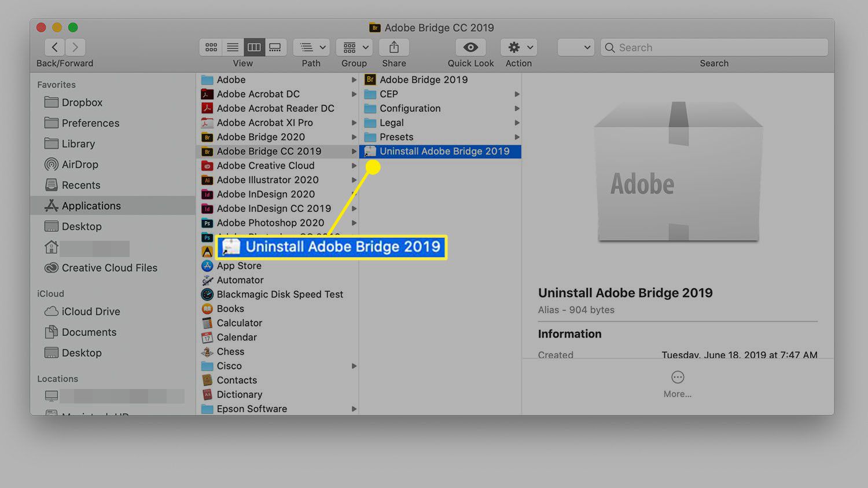Click the Back navigation button
Viewport: 868px width, 488px height.
point(54,47)
